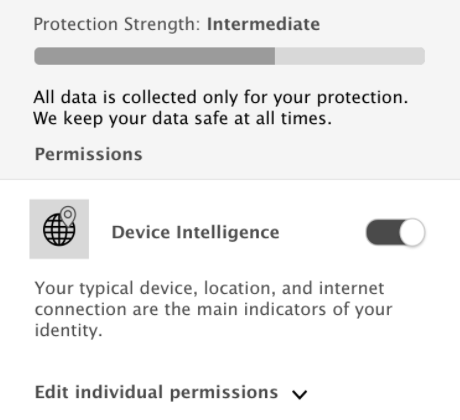Select the Permissions section header

(89, 154)
